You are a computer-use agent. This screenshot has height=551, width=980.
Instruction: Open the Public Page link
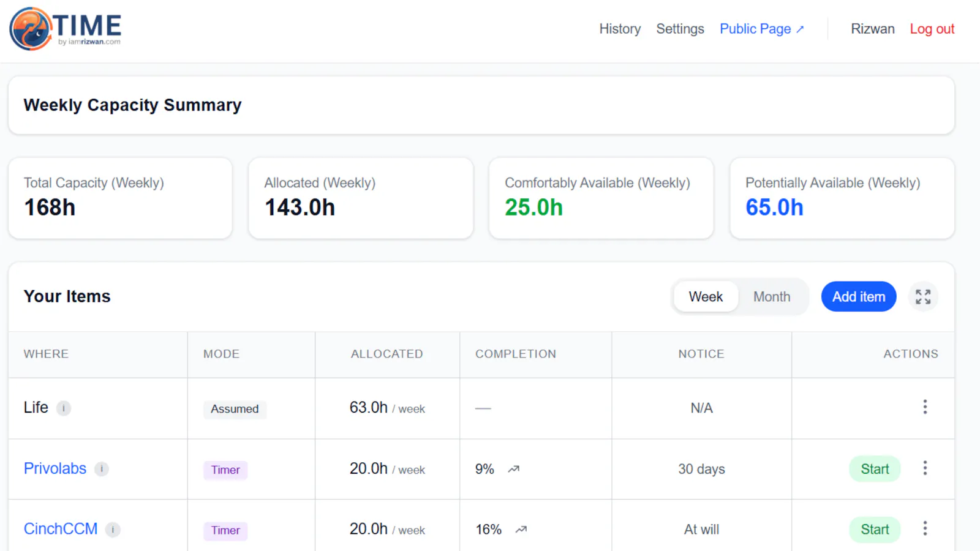click(x=761, y=29)
